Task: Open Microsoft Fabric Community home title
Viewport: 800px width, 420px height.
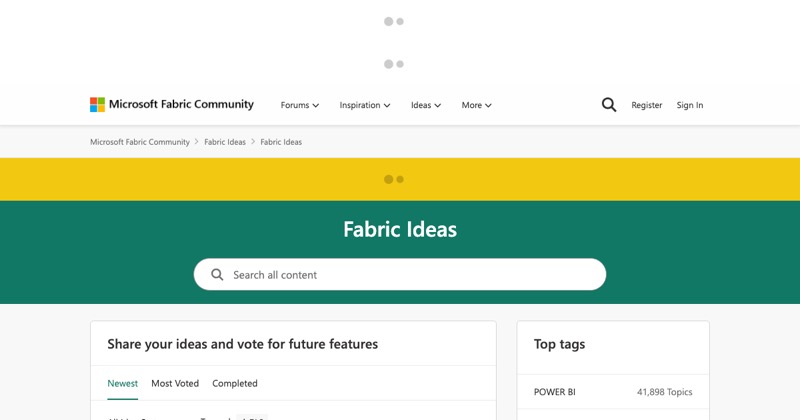Action: [181, 104]
